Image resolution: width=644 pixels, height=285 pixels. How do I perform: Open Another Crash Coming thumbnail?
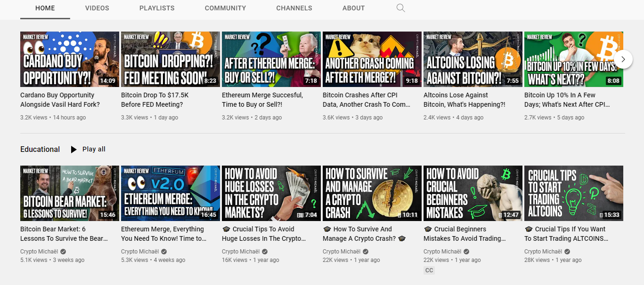(372, 59)
